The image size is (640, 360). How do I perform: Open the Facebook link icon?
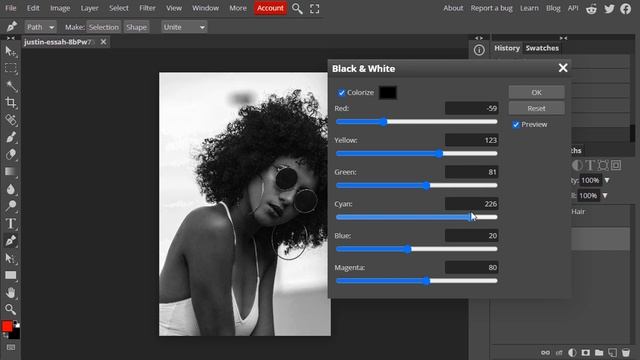pos(626,9)
